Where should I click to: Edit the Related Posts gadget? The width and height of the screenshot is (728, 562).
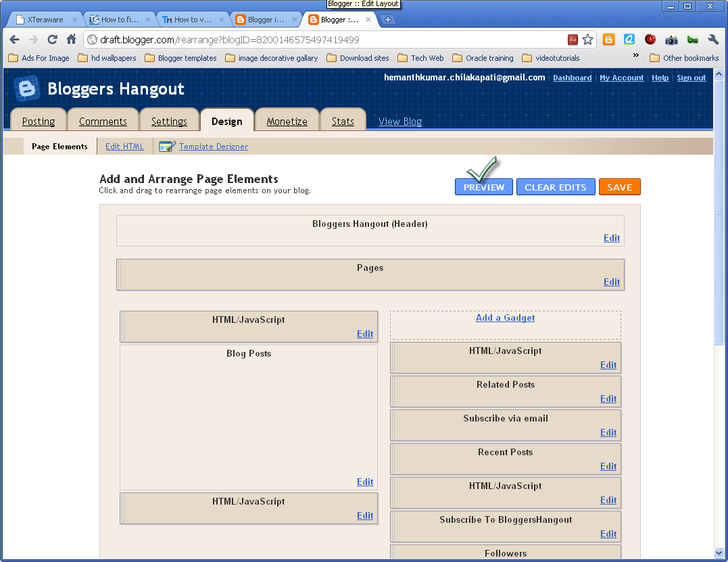coord(608,399)
